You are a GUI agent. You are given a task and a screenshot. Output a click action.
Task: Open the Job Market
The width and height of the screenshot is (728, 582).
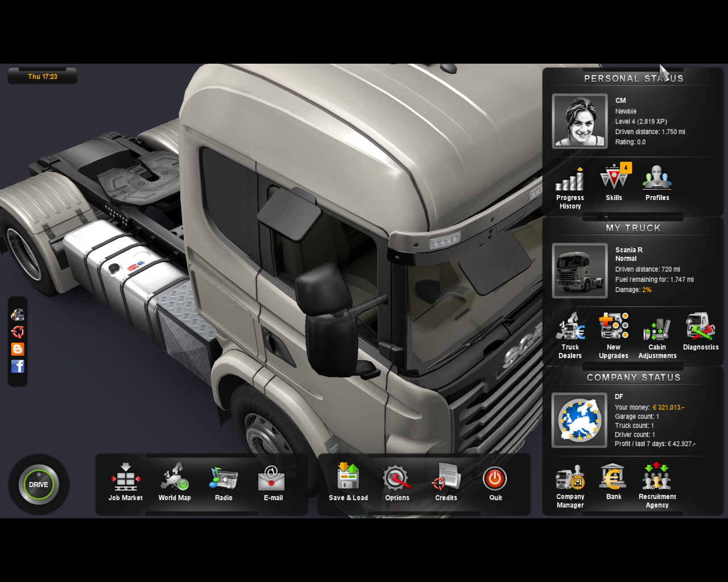click(126, 482)
